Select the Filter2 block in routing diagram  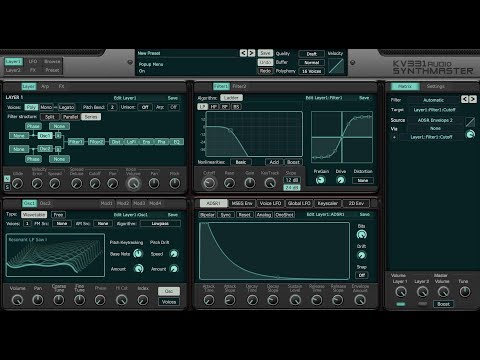point(96,142)
